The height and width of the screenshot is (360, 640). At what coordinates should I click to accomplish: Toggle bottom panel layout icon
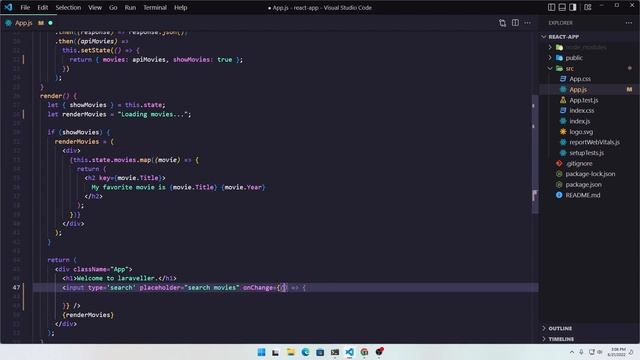(562, 7)
